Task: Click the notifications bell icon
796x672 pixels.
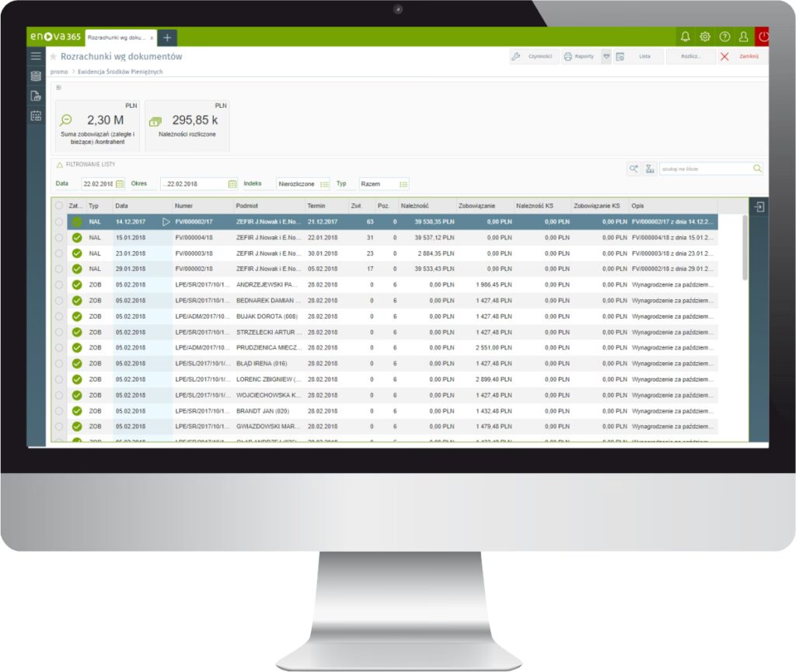Action: pyautogui.click(x=685, y=37)
